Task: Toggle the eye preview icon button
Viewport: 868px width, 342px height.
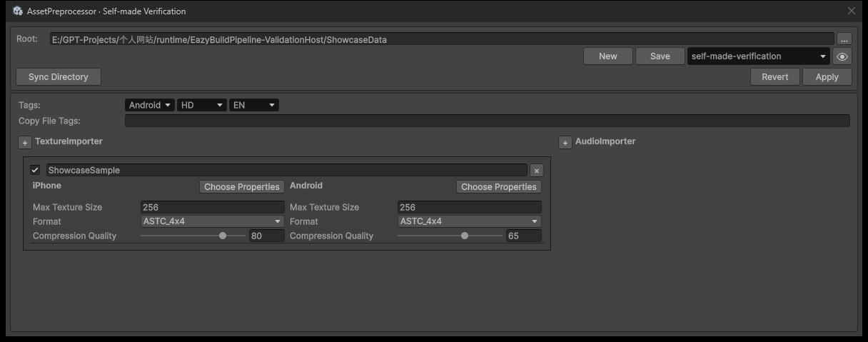Action: (x=842, y=56)
